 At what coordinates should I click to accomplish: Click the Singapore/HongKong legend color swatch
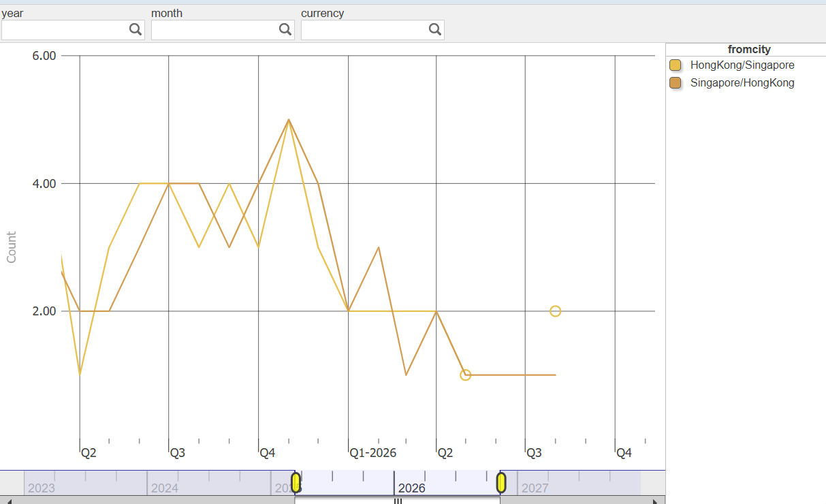pos(676,83)
